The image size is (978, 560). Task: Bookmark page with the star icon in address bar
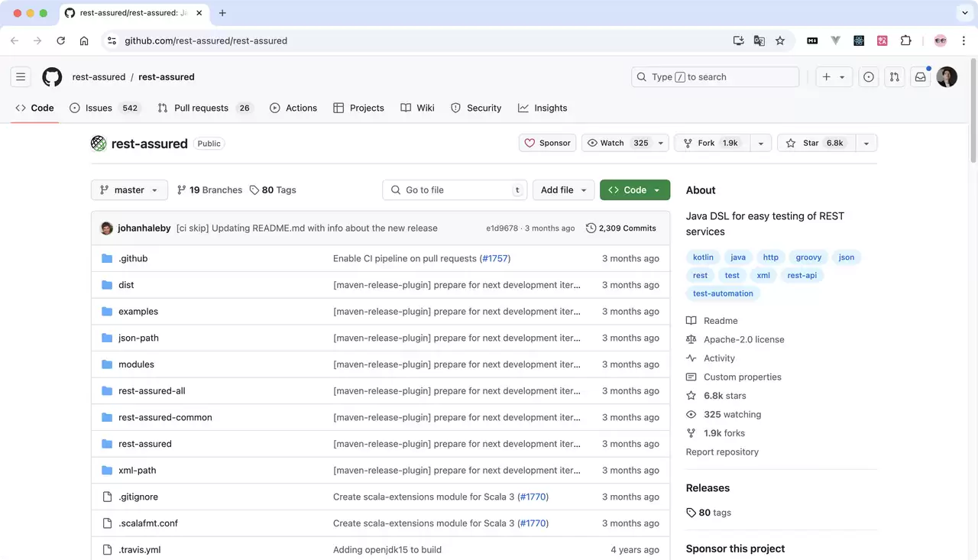780,40
